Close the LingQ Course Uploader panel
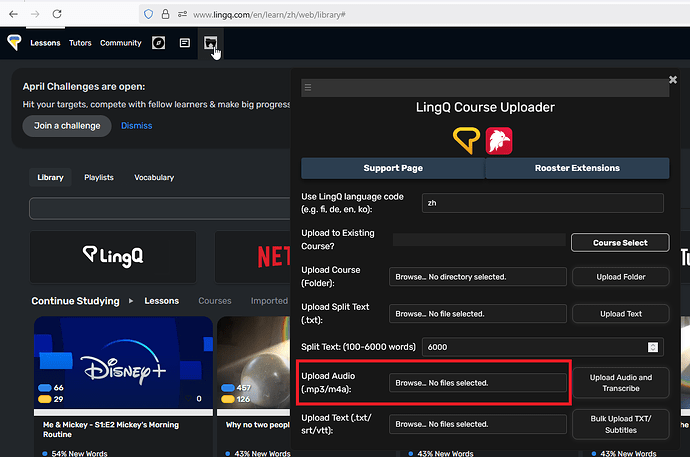The image size is (690, 457). pos(673,80)
